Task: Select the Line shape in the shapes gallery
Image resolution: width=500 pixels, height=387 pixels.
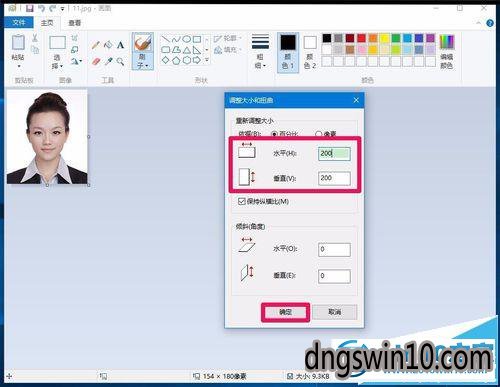Action: coord(166,40)
